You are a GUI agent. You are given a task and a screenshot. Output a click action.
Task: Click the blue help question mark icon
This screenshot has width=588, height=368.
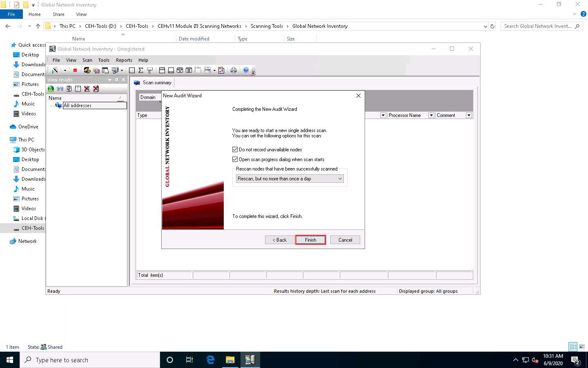[x=246, y=70]
